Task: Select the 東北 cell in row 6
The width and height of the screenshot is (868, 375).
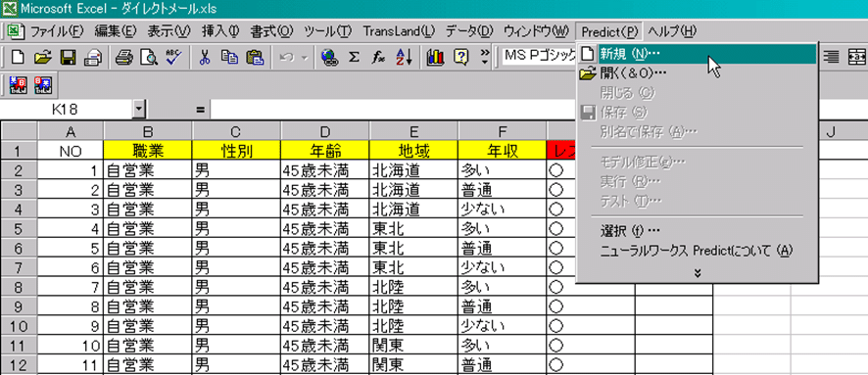Action: [x=414, y=248]
